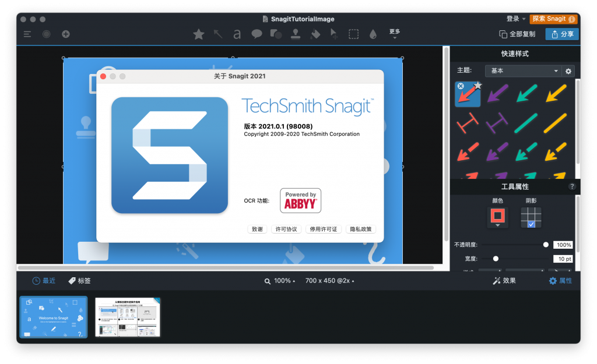
Task: Select the tutorial document thumbnail
Action: (x=128, y=317)
